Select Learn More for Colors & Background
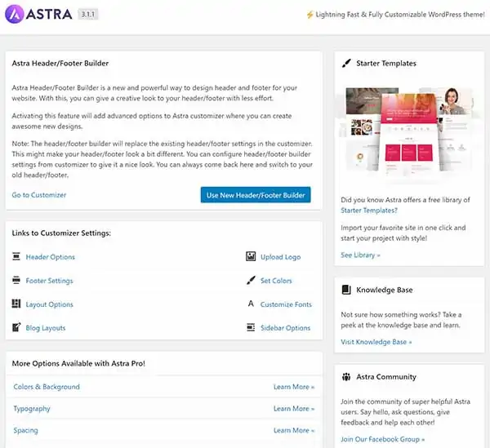This screenshot has height=448, width=490. [x=294, y=387]
